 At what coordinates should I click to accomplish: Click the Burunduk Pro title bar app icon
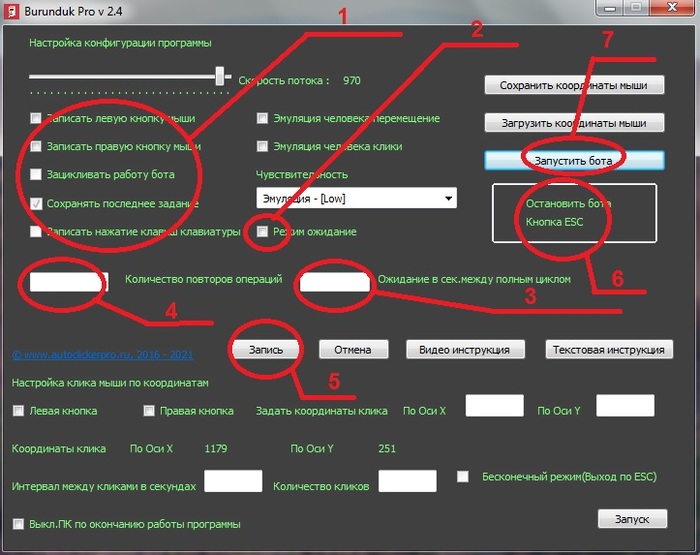click(11, 10)
